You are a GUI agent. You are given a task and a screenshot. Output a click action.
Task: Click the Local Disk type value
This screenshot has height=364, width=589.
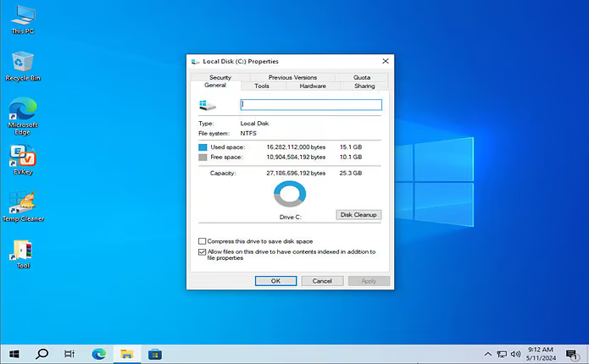255,124
